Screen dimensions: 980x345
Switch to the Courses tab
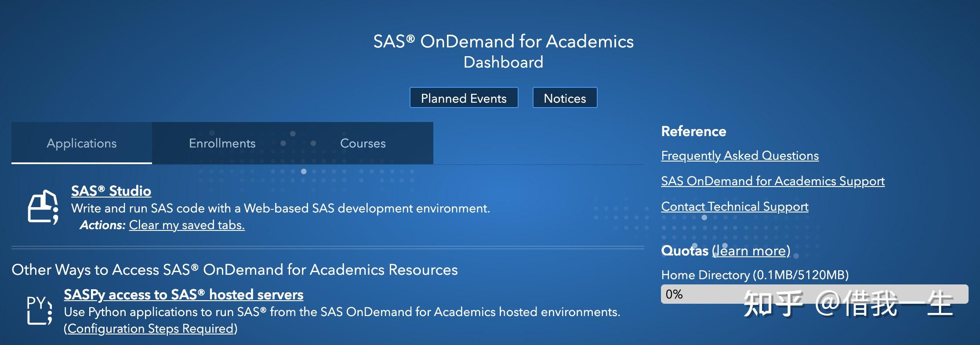[x=363, y=143]
